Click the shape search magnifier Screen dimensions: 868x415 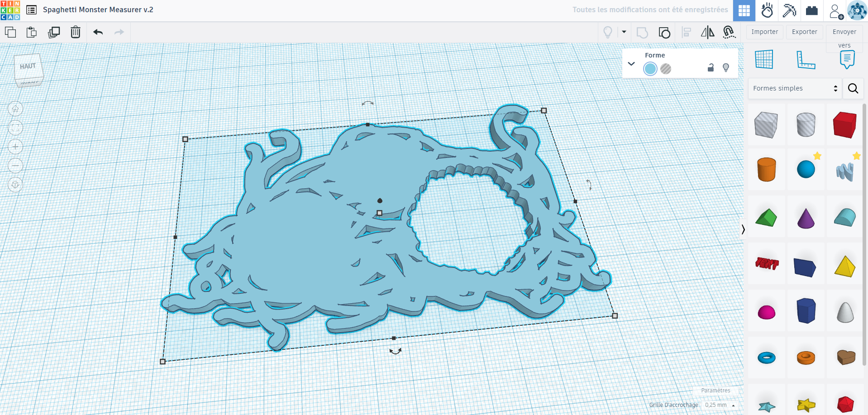[x=853, y=88]
